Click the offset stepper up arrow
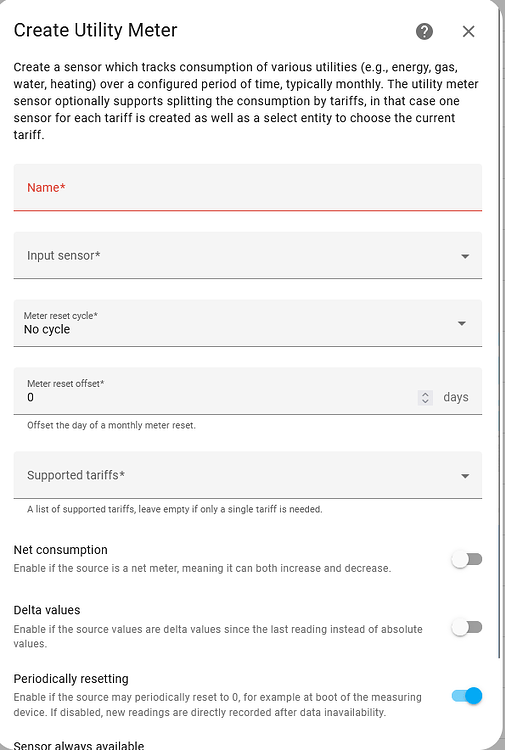505x750 pixels. click(425, 394)
